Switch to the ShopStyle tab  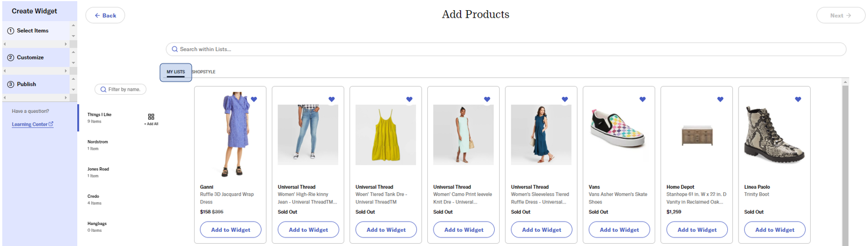coord(203,72)
